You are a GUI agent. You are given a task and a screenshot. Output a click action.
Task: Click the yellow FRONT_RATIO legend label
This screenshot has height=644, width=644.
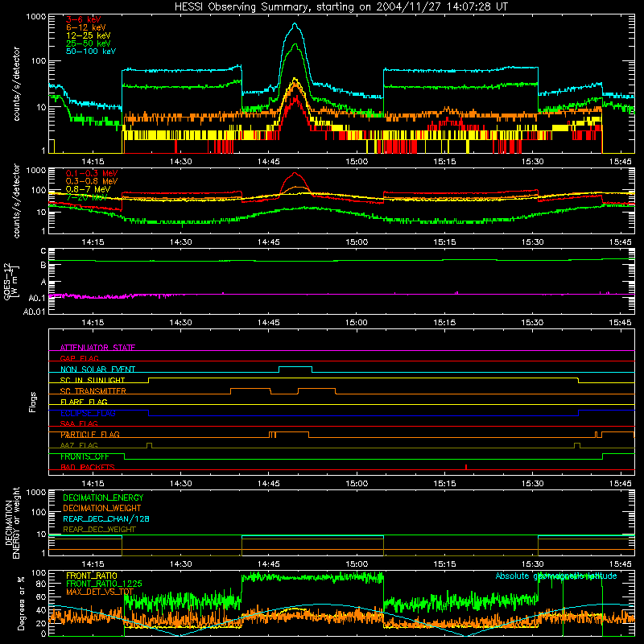(x=92, y=576)
